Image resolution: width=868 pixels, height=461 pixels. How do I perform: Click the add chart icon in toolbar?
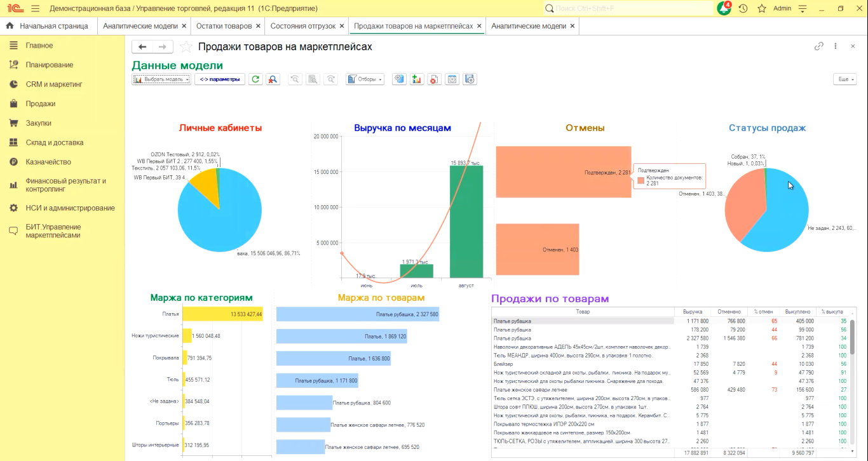417,79
